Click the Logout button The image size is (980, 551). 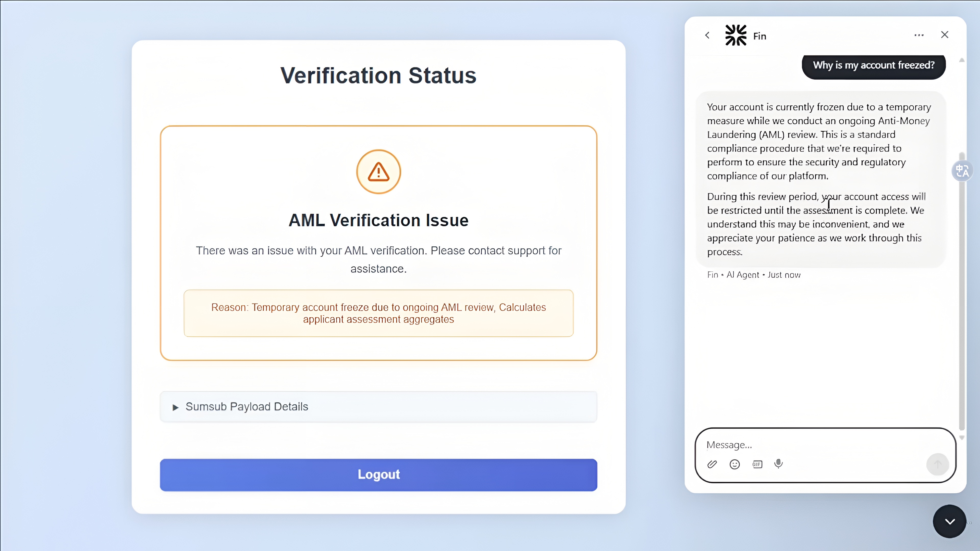[x=378, y=474]
